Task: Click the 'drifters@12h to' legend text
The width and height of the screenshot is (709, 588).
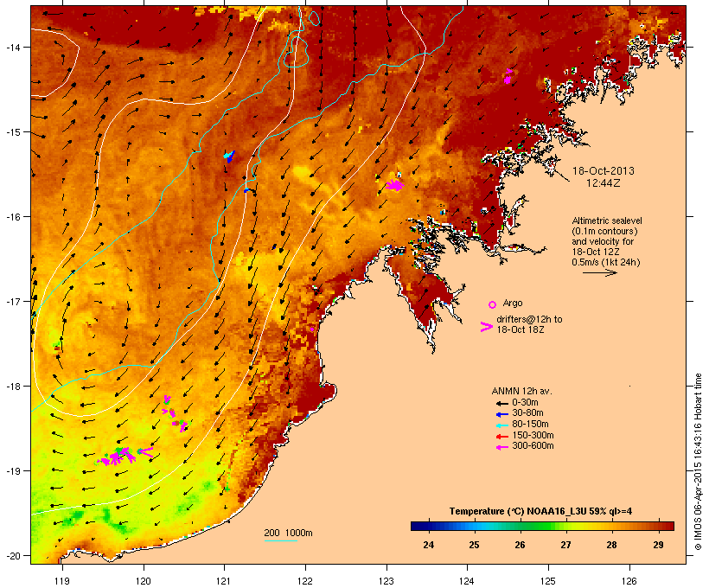Action: 529,319
